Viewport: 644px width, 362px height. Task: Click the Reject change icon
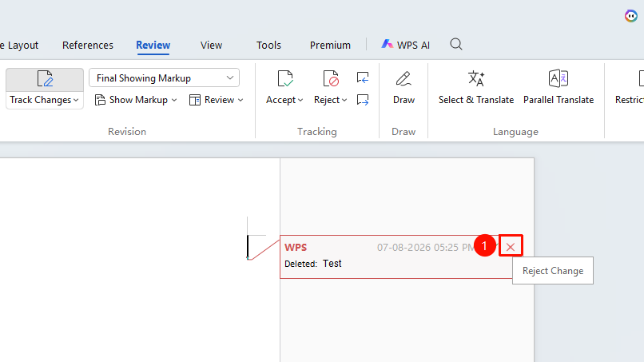coord(331,78)
